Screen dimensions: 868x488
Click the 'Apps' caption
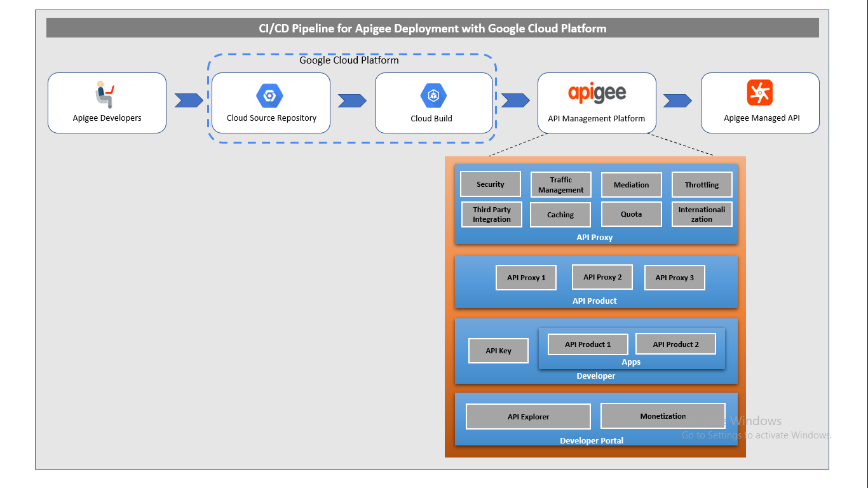(x=631, y=362)
